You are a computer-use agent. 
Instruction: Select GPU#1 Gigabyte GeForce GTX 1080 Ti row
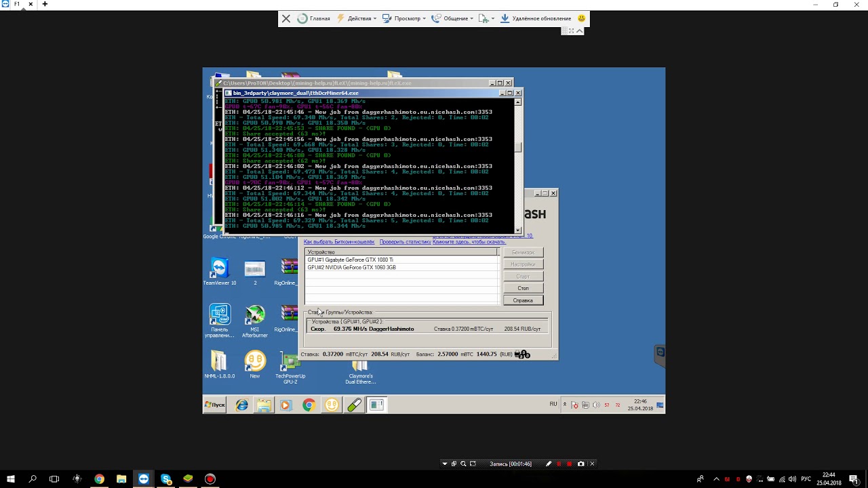[350, 260]
